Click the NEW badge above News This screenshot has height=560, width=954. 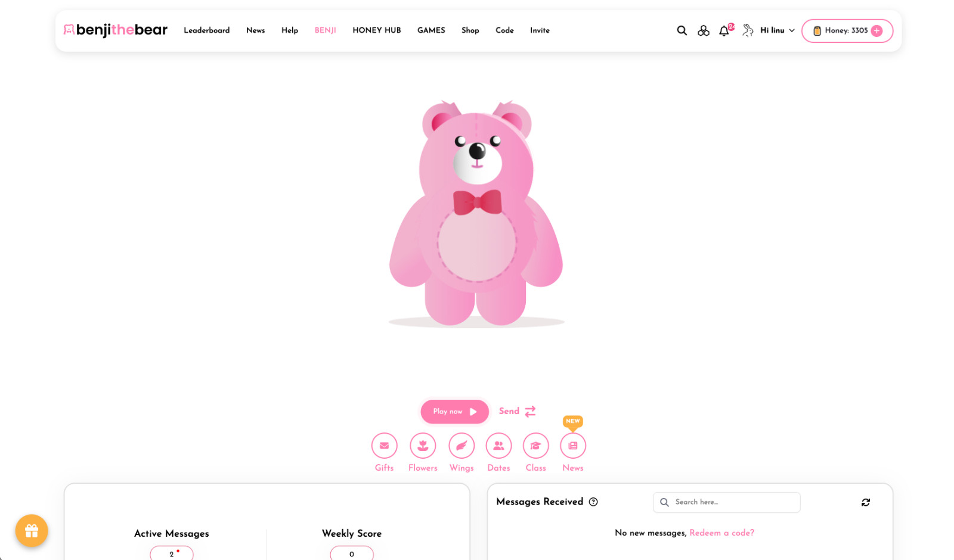click(x=573, y=421)
